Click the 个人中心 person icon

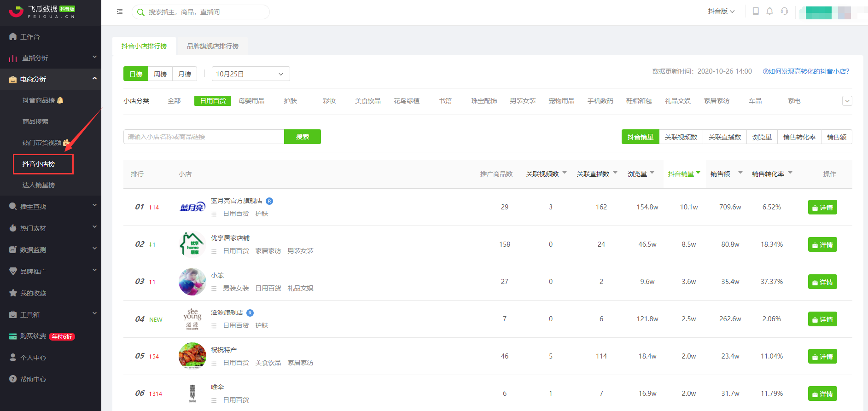[x=13, y=357]
